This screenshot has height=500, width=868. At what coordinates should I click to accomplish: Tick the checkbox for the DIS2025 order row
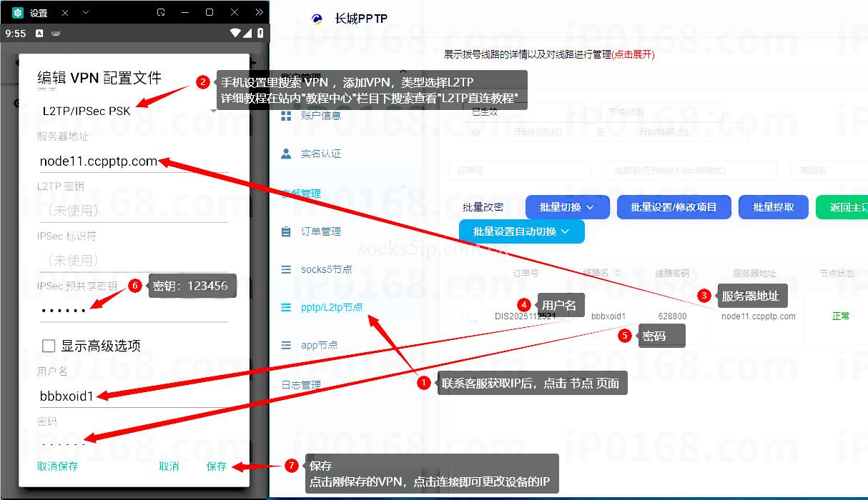465,316
